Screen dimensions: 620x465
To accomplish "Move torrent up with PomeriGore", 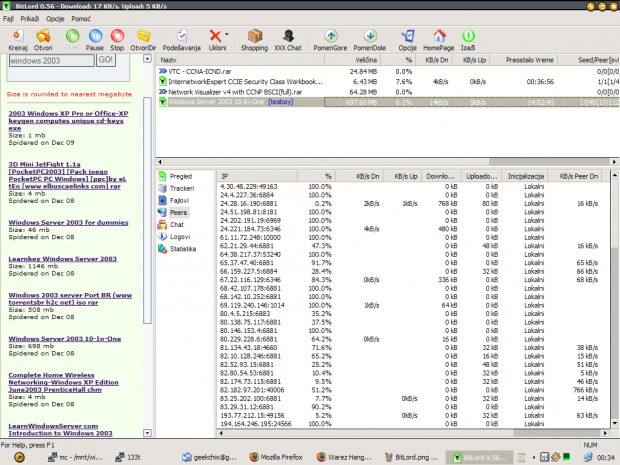I will click(x=330, y=40).
